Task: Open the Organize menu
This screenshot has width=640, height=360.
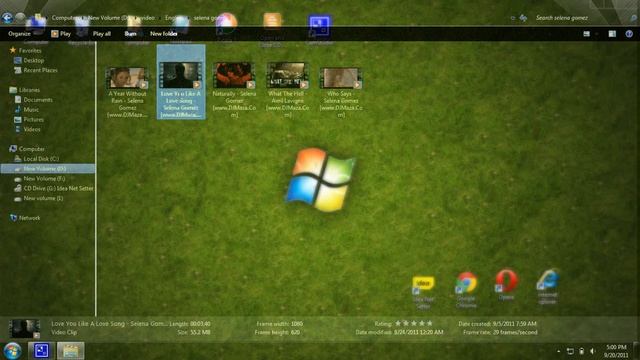Action: (19, 34)
